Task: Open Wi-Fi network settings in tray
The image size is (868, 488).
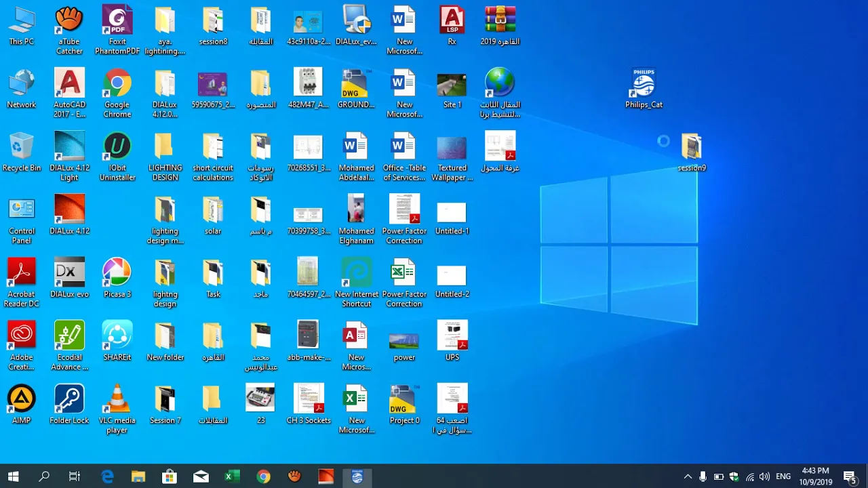Action: pyautogui.click(x=749, y=476)
